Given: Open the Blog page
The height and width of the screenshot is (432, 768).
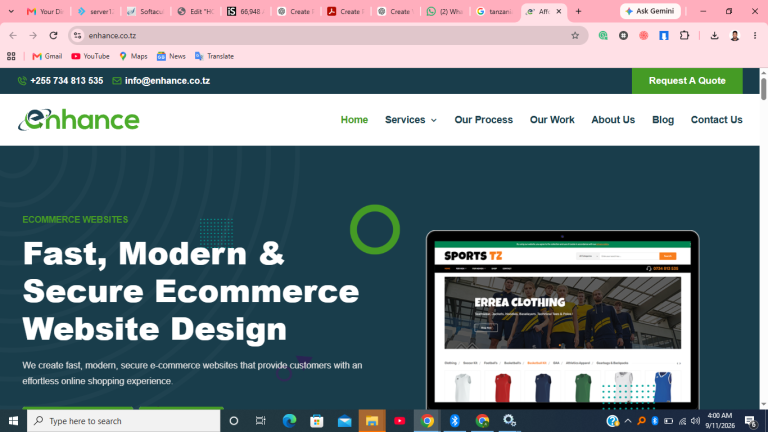Looking at the screenshot, I should (663, 120).
